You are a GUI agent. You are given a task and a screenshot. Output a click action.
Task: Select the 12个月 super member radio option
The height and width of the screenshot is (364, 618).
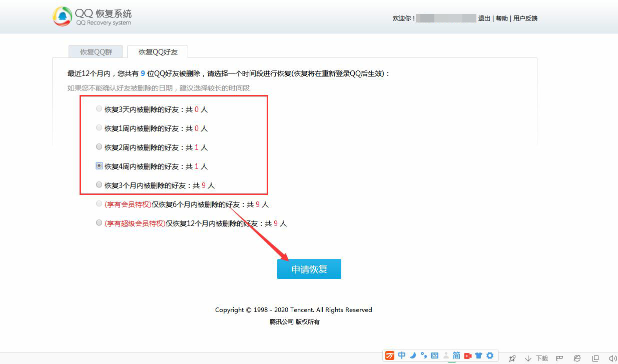coord(99,222)
